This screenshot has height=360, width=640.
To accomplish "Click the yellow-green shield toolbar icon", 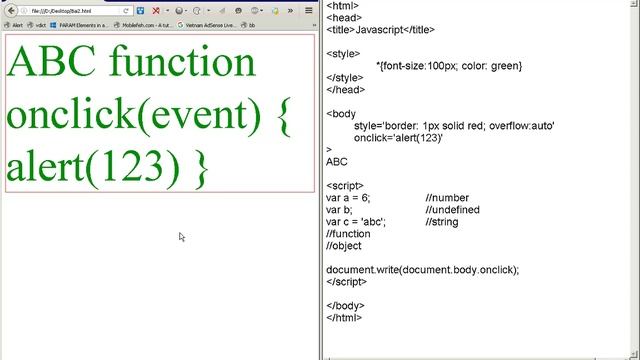I will [276, 11].
